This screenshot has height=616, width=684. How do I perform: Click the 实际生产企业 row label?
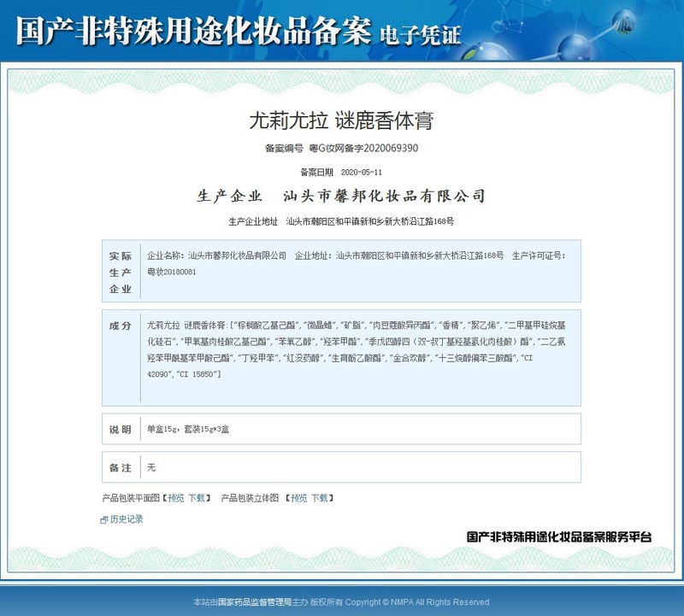[121, 272]
